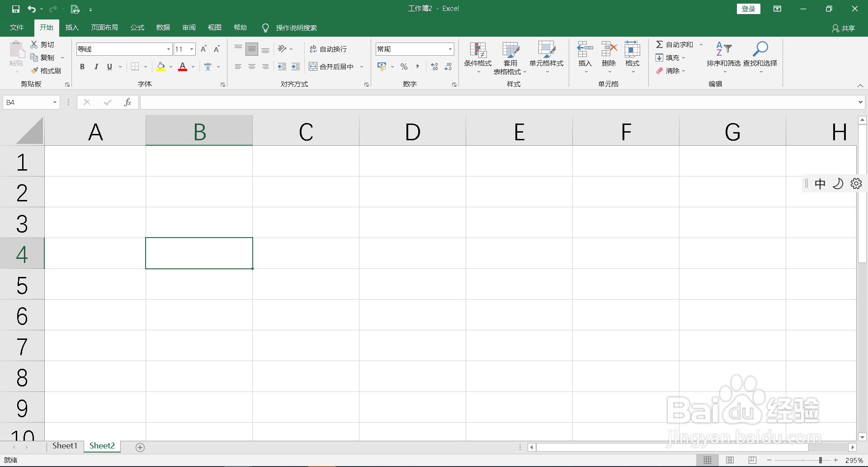Image resolution: width=868 pixels, height=467 pixels.
Task: Toggle Underline formatting
Action: [109, 67]
